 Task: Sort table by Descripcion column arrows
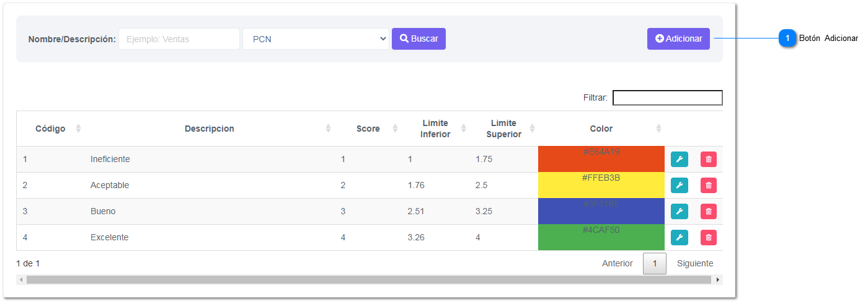(x=329, y=129)
